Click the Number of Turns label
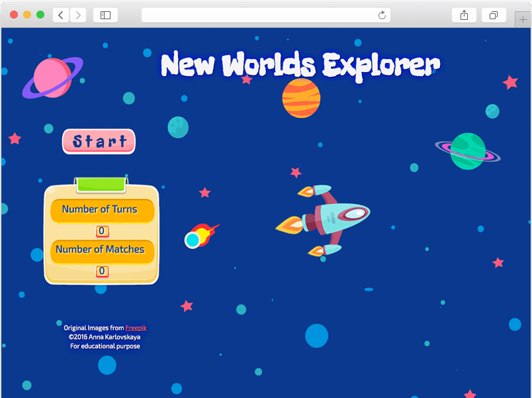The height and width of the screenshot is (398, 532). (x=101, y=209)
